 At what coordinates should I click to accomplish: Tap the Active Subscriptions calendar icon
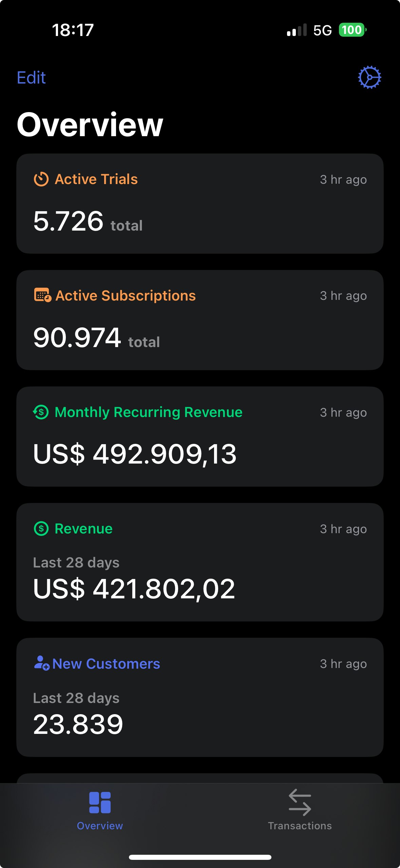point(42,295)
